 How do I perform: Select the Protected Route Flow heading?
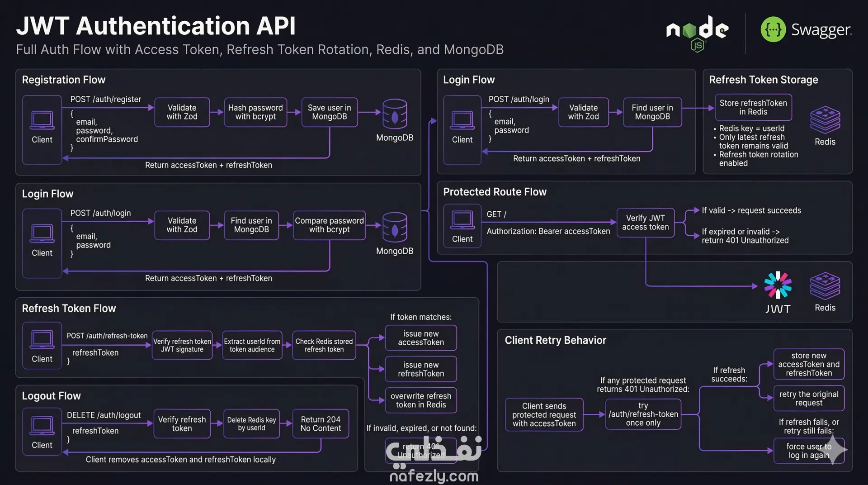tap(495, 192)
